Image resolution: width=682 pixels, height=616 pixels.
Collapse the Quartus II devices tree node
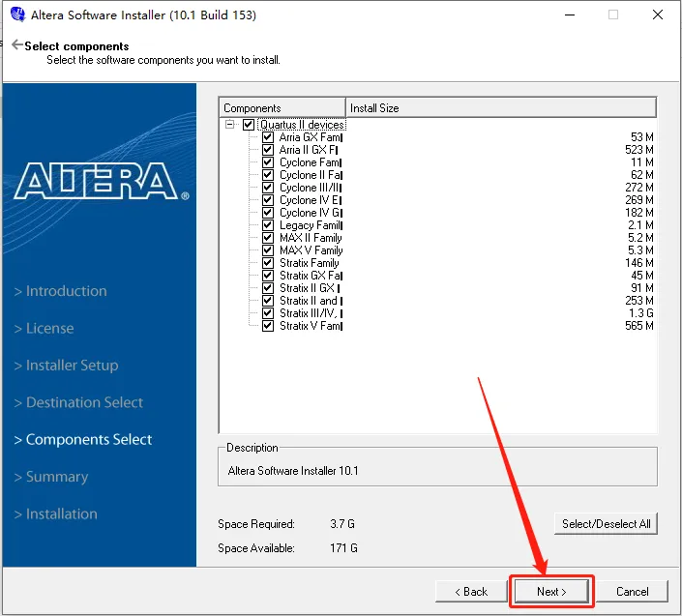click(229, 125)
